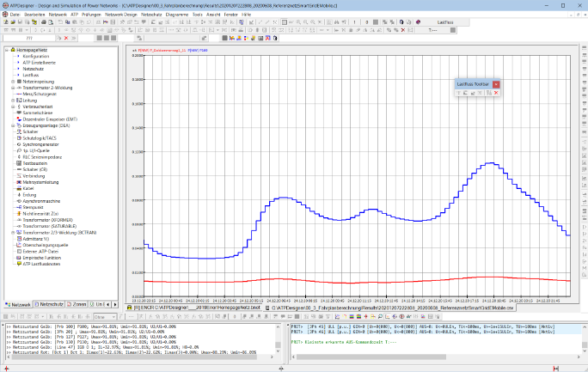Select the Sammelschiene element
Image resolution: width=588 pixels, height=372 pixels.
[39, 113]
